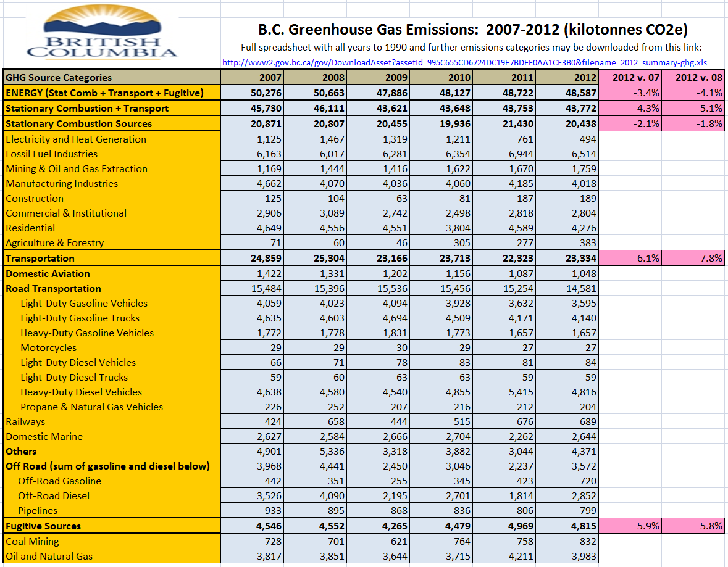Viewport: 728px width, 567px height.
Task: Select 'Coal Mining' row label
Action: [x=112, y=542]
